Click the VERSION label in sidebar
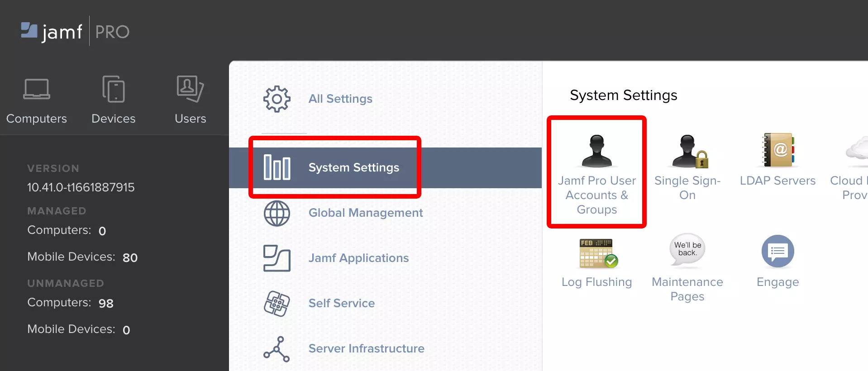The width and height of the screenshot is (868, 371). (x=53, y=168)
